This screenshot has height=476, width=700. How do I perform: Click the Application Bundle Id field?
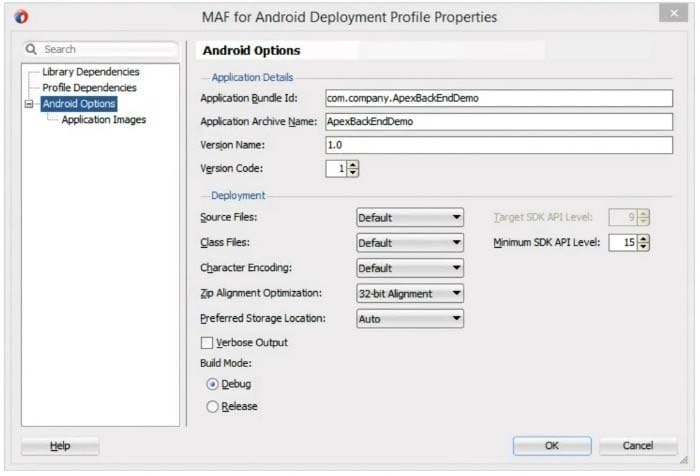coord(499,98)
